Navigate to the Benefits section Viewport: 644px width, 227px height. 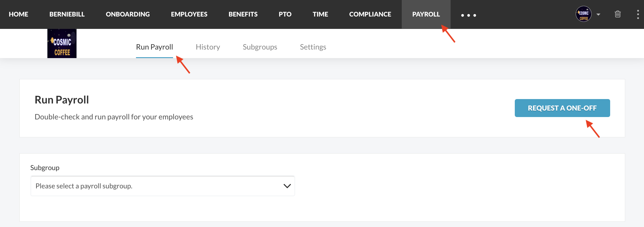243,14
